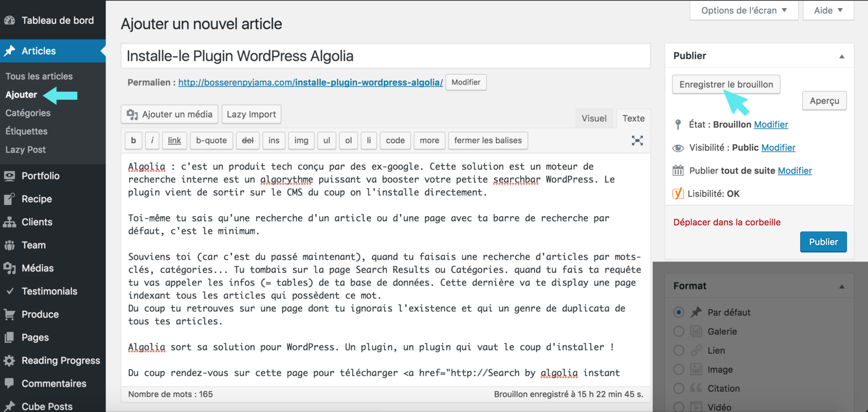Click fermer les balises button

tap(488, 141)
